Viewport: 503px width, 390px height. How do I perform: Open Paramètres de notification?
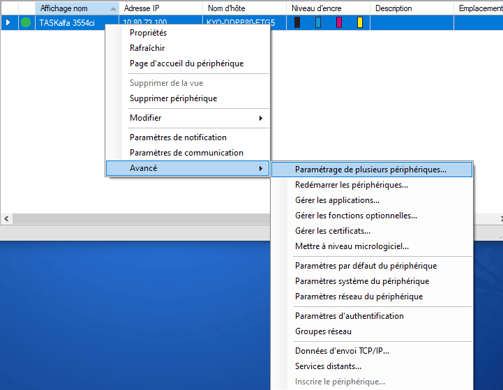point(188,137)
